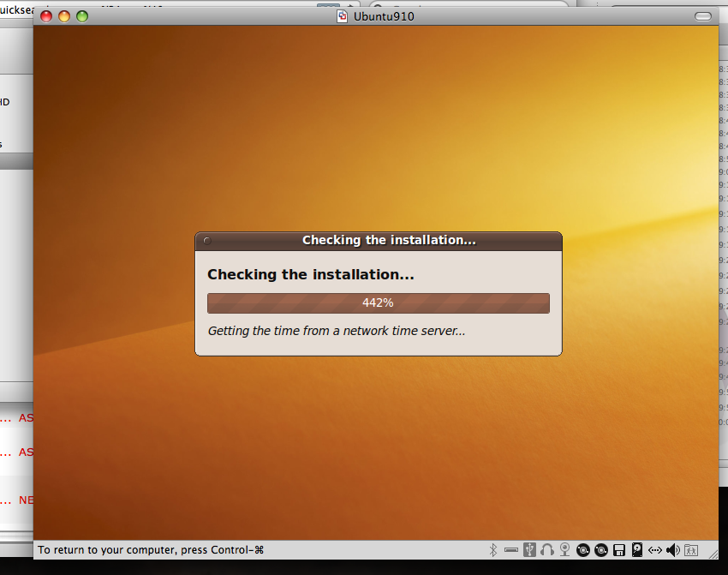This screenshot has width=728, height=575.
Task: Click the "Getting the time from a network time server..." text
Action: point(337,331)
